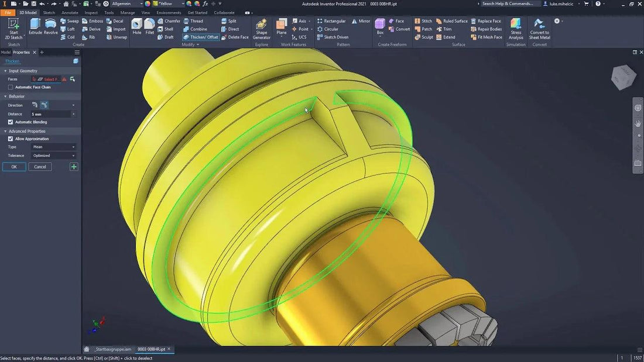
Task: Open the Type dropdown showing Mean
Action: point(54,147)
